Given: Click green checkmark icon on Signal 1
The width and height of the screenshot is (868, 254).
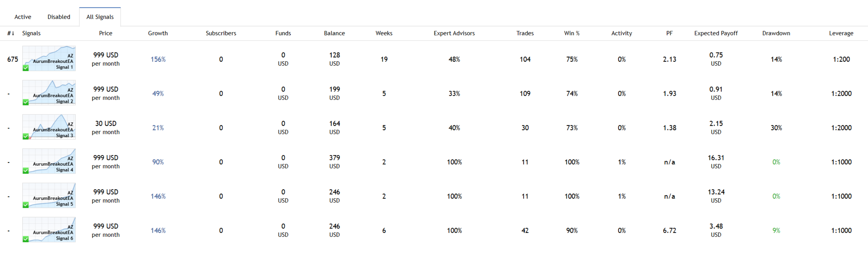Looking at the screenshot, I should click(x=26, y=68).
